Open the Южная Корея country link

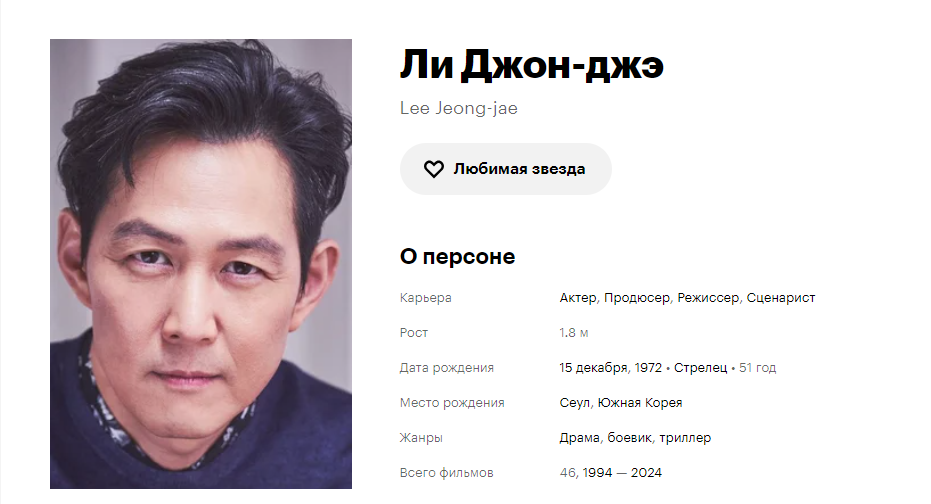[639, 403]
